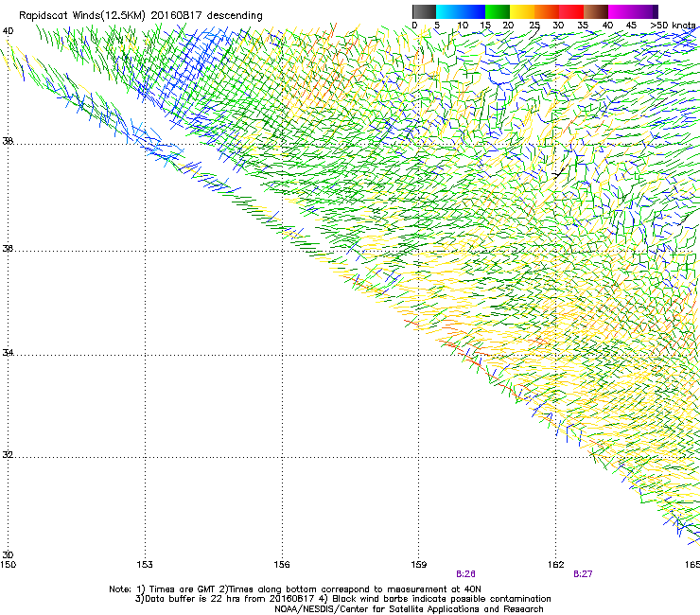Click the latitude label '34'
The width and height of the screenshot is (700, 615).
tap(8, 352)
